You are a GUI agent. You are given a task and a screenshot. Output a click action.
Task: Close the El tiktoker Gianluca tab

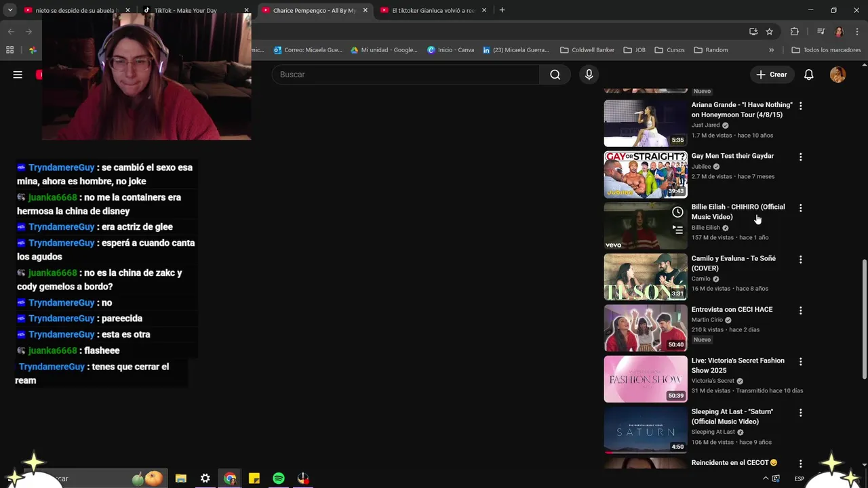point(484,10)
